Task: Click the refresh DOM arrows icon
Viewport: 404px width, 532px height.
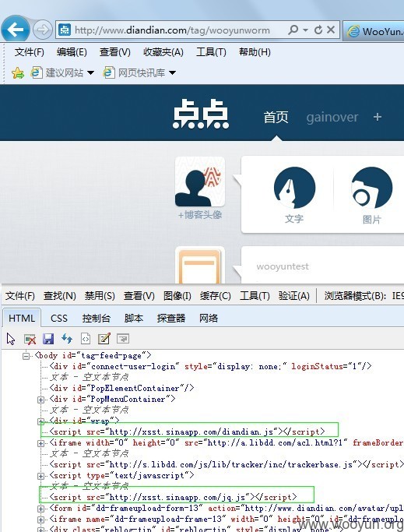Action: [x=67, y=339]
